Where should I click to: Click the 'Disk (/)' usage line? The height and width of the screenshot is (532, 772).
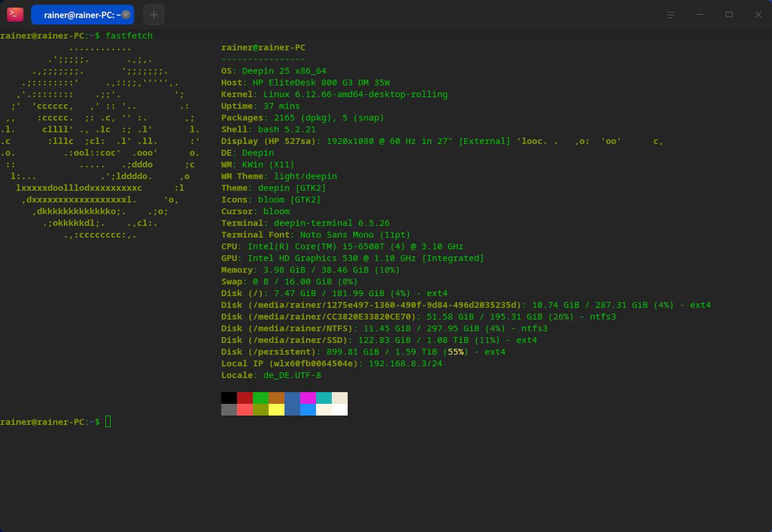pos(334,293)
